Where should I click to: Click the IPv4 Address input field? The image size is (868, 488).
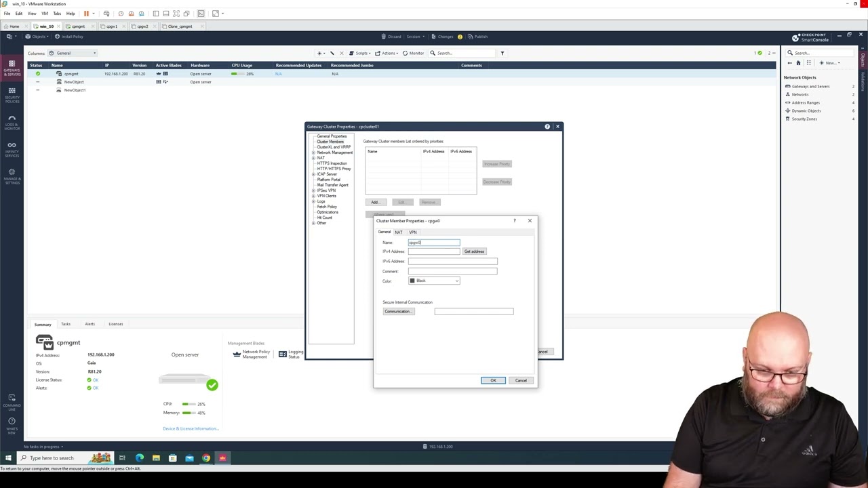434,251
